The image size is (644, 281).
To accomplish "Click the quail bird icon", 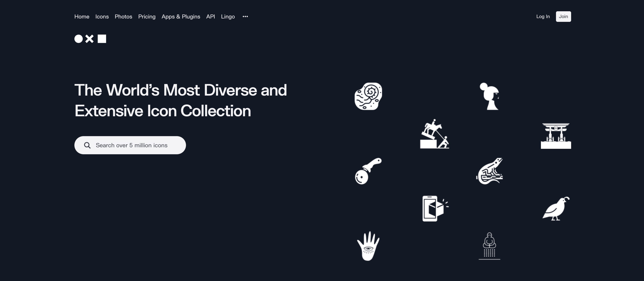I will pos(556,209).
